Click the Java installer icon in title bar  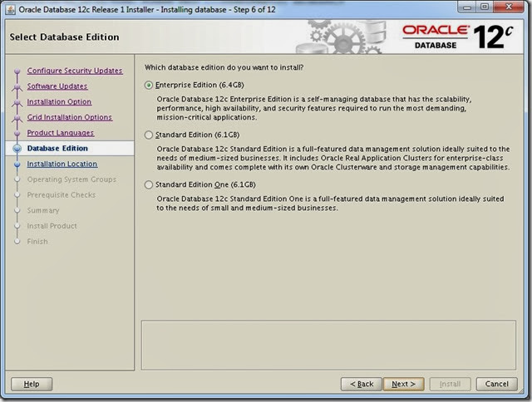pos(11,9)
